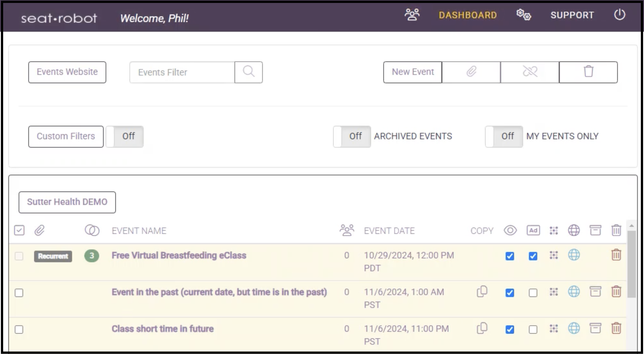Open seating grid for Event in the past
The height and width of the screenshot is (354, 644).
(554, 292)
